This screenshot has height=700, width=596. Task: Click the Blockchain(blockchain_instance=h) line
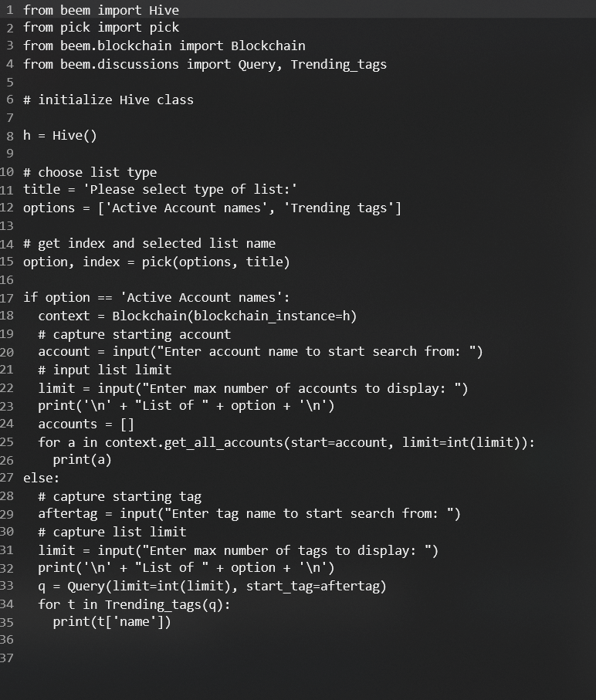tap(198, 316)
